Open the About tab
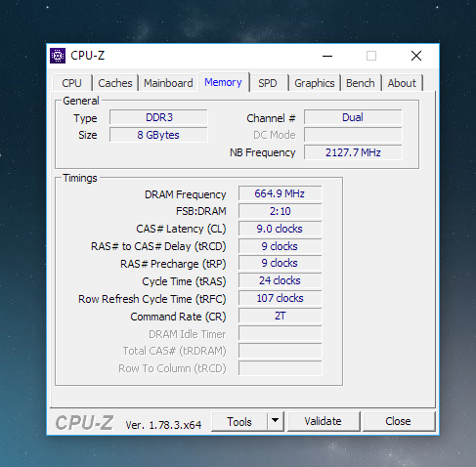The height and width of the screenshot is (467, 476). pos(402,83)
